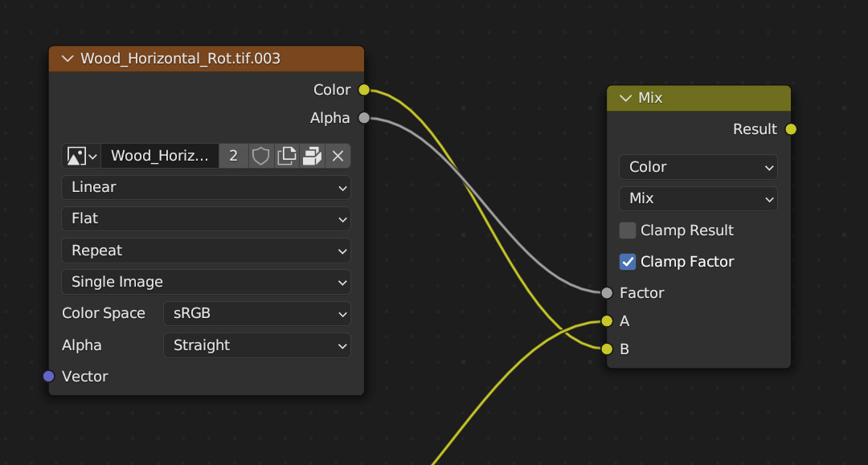Open the Flat projection dropdown
Screen dimensions: 868x465
click(206, 218)
